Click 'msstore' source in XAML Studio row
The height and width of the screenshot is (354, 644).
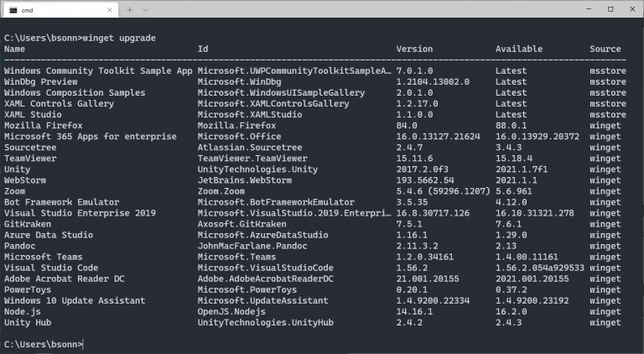click(x=608, y=115)
